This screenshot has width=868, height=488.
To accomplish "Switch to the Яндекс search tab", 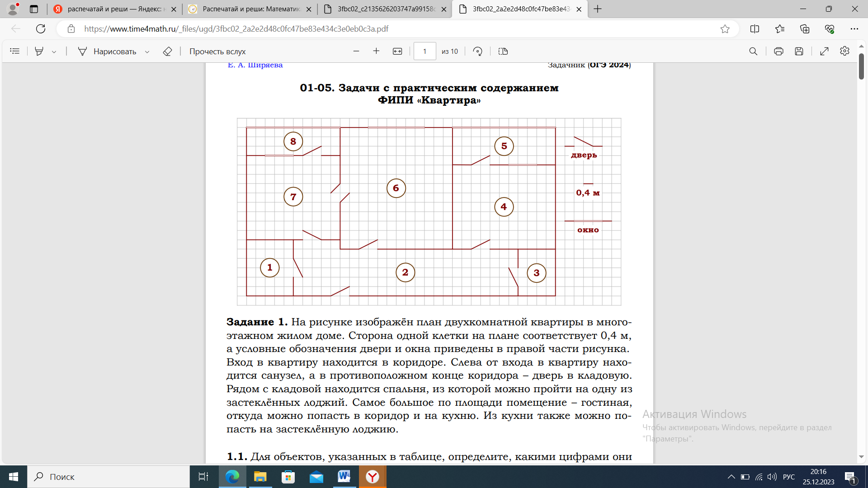I will point(115,9).
